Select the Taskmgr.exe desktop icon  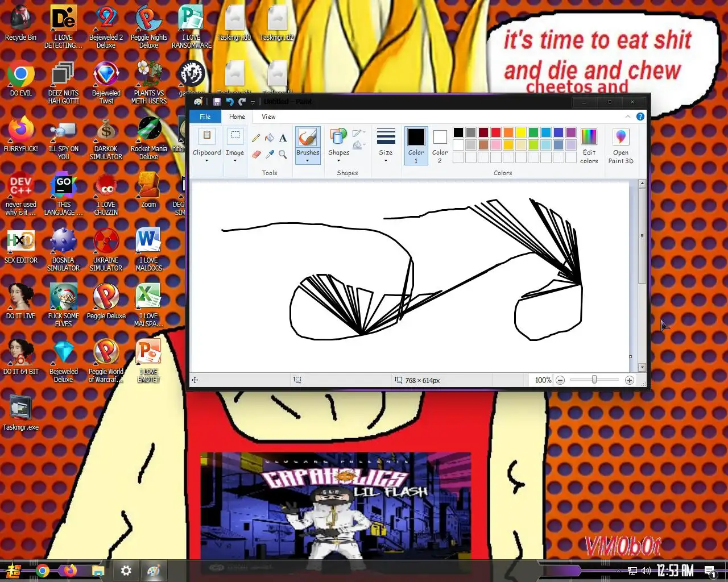pos(20,413)
